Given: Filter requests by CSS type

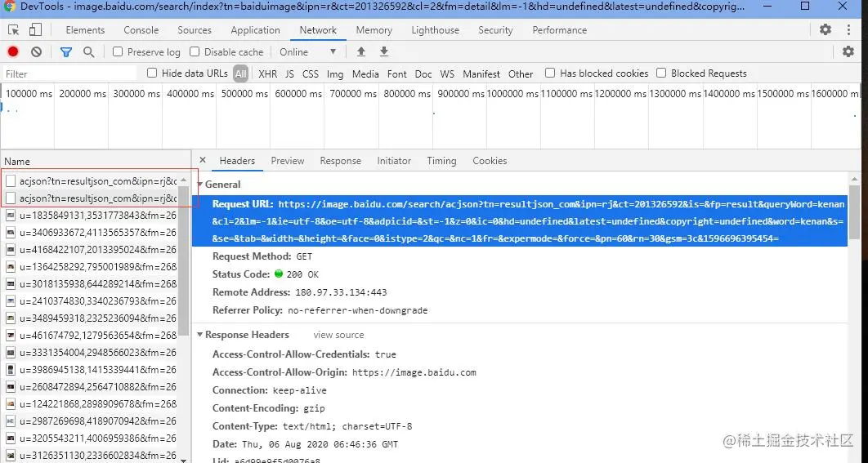Looking at the screenshot, I should point(310,73).
